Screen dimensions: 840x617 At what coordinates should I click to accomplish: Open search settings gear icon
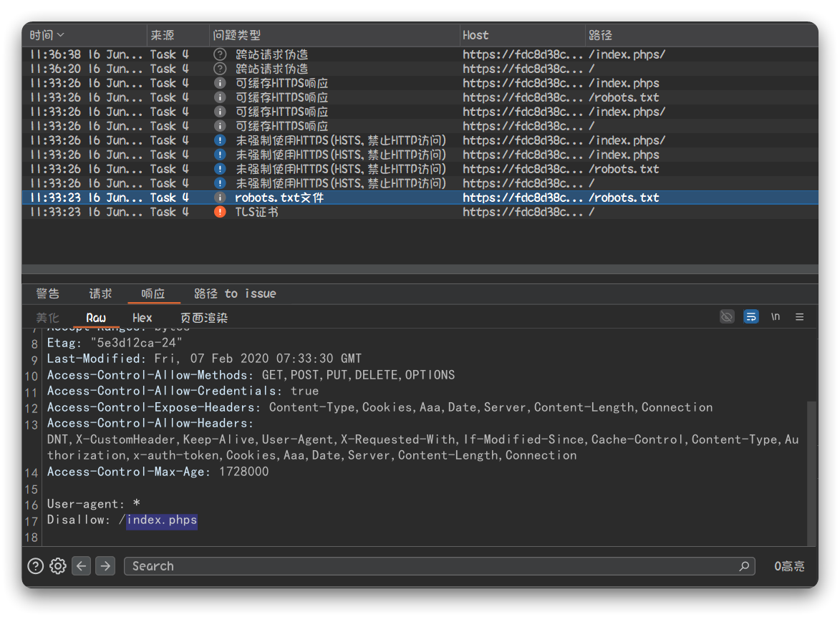[58, 566]
